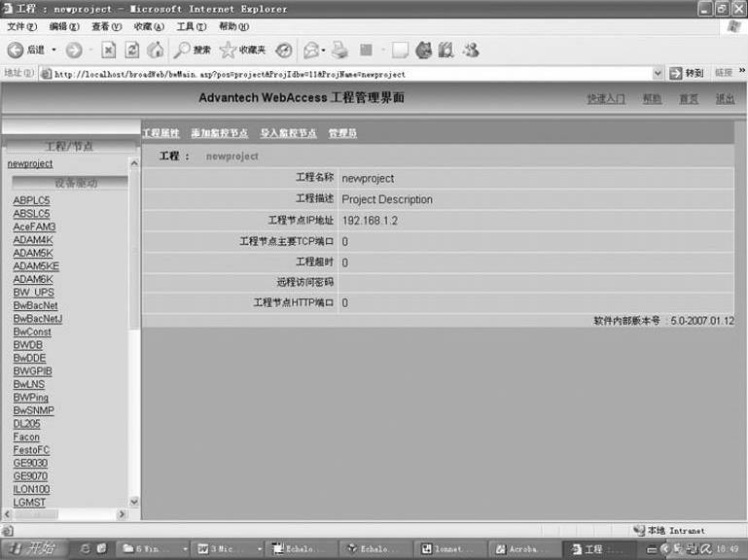Open the 快速入门 quick start link
748x560 pixels.
pos(606,99)
